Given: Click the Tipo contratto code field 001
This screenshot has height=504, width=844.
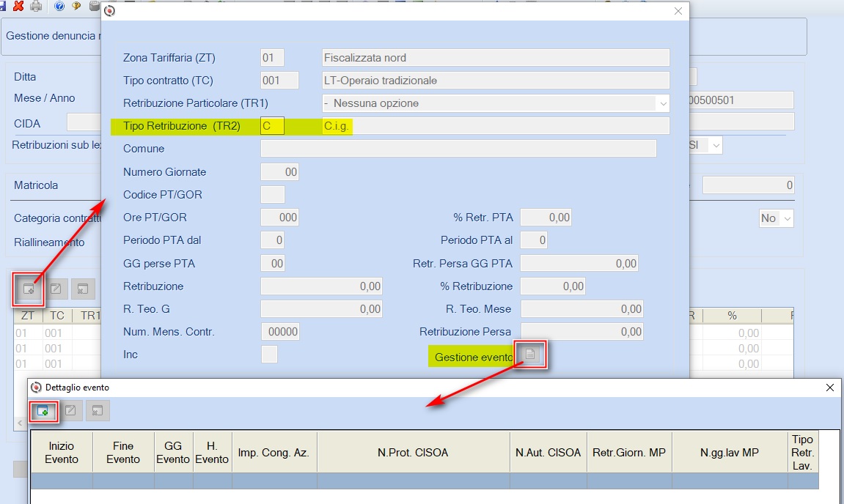Looking at the screenshot, I should coord(279,81).
